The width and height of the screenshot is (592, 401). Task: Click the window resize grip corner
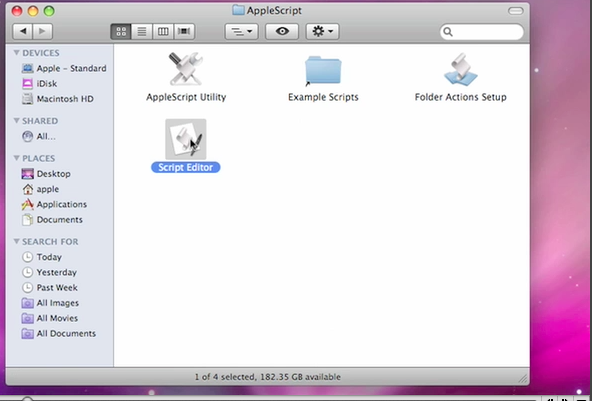[523, 379]
